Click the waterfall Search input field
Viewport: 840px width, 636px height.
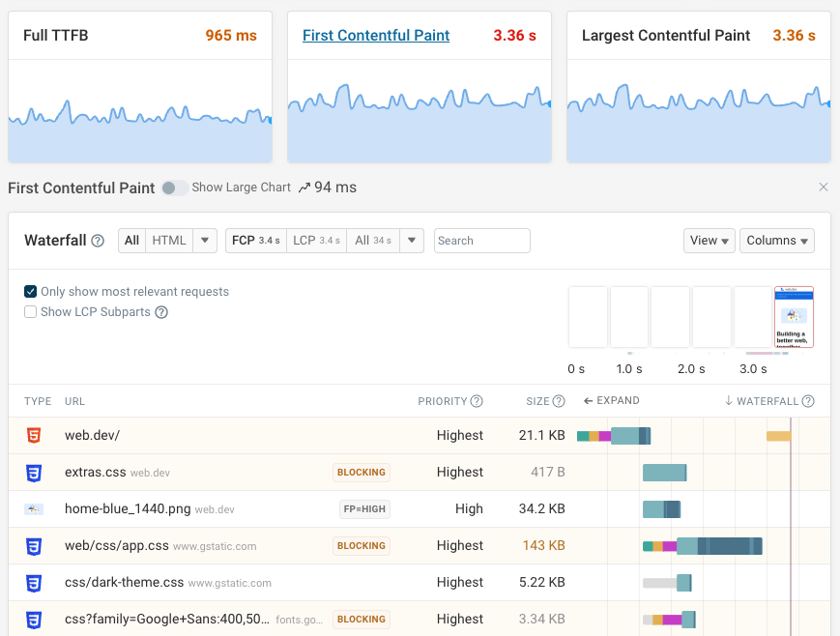pyautogui.click(x=481, y=241)
